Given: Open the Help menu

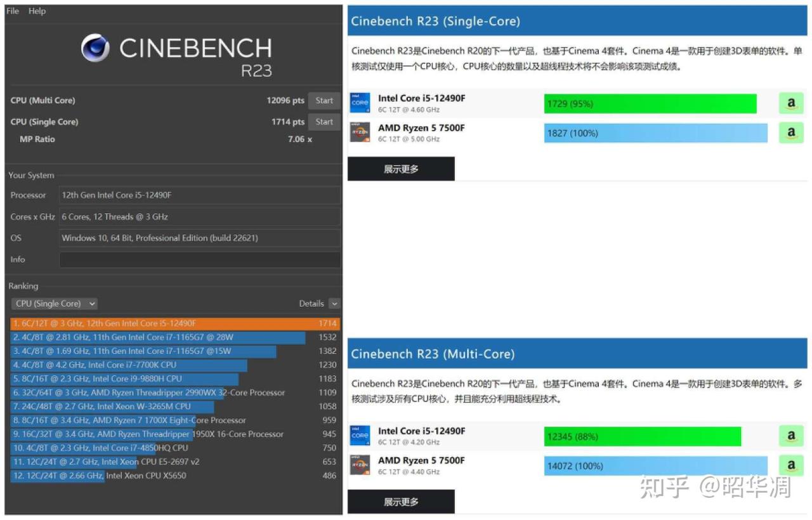Looking at the screenshot, I should 37,11.
